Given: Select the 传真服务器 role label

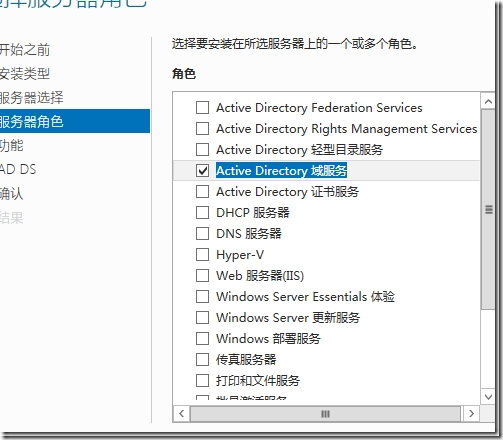Looking at the screenshot, I should (x=246, y=360).
